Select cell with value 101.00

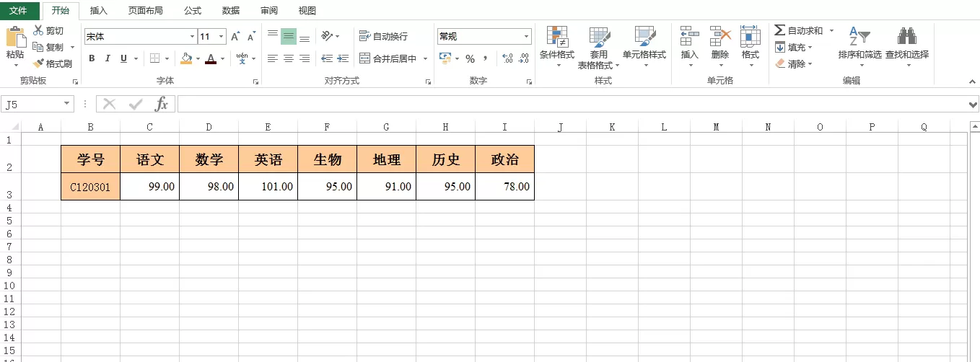click(268, 187)
